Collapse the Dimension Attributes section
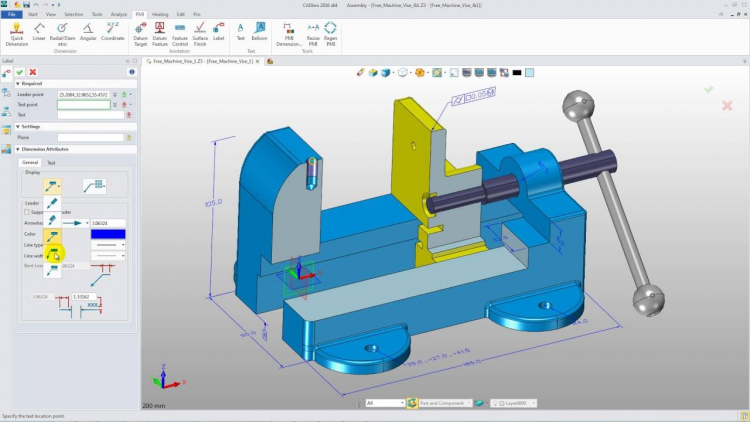 18,149
